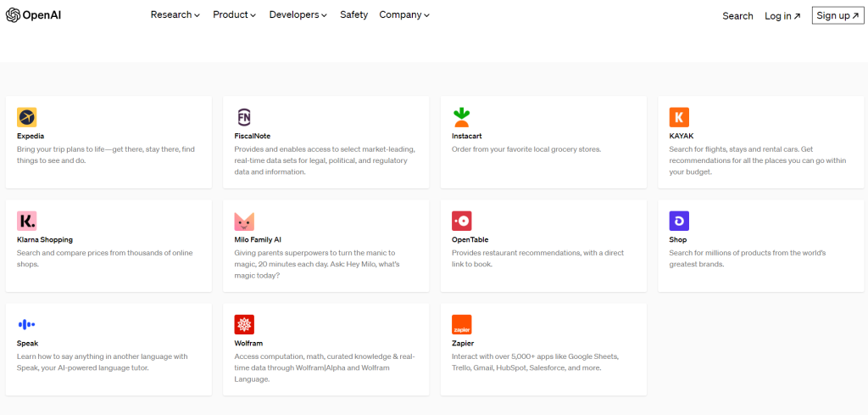Click 'Search for millions of products' description
The width and height of the screenshot is (868, 415).
[748, 258]
